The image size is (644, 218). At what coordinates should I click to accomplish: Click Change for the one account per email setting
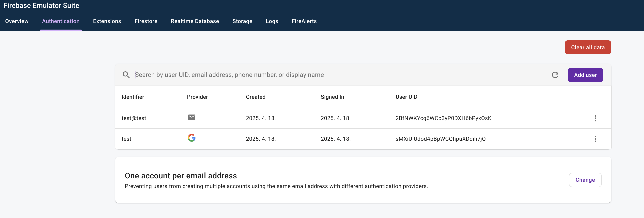585,180
